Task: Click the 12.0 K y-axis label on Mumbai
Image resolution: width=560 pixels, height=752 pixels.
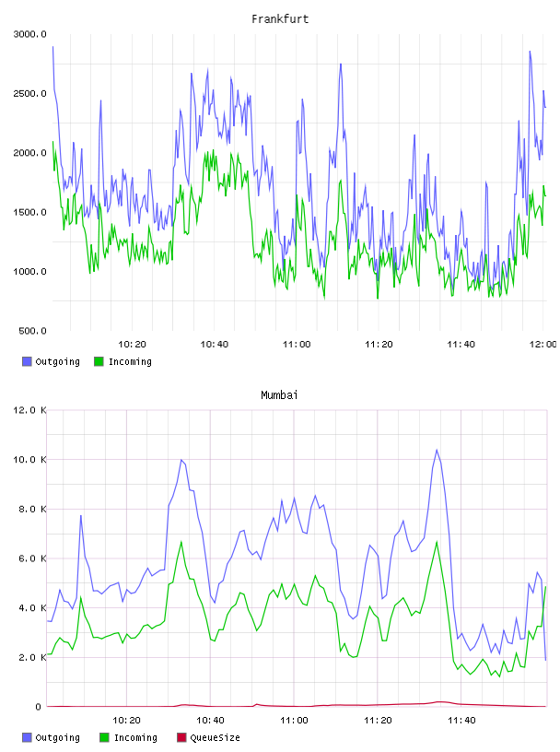Action: (x=29, y=410)
